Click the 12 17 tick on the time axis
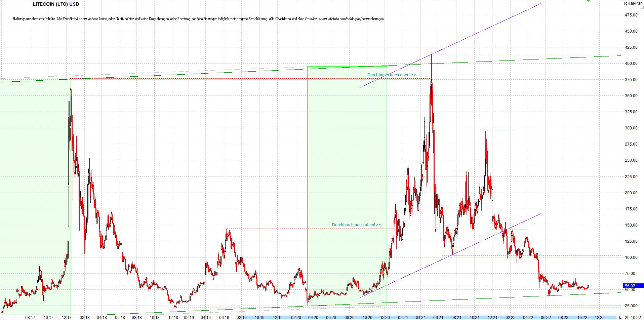 [x=67, y=317]
